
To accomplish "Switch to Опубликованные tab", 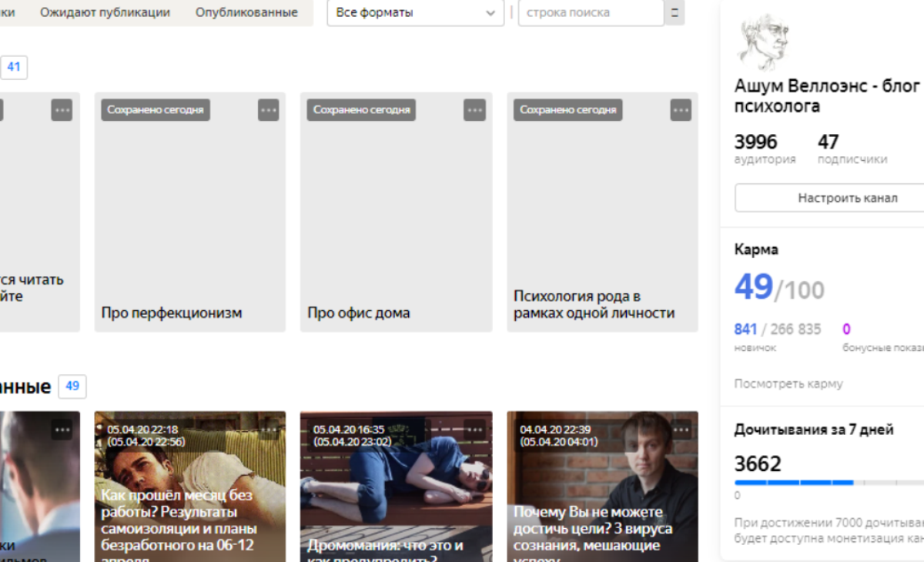I will (x=246, y=12).
